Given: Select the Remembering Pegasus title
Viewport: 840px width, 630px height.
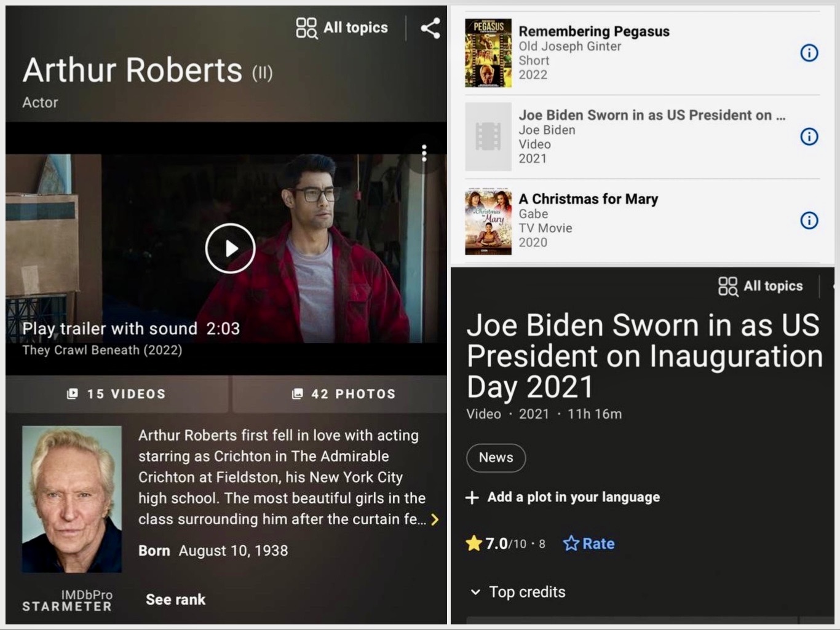Looking at the screenshot, I should click(x=594, y=31).
